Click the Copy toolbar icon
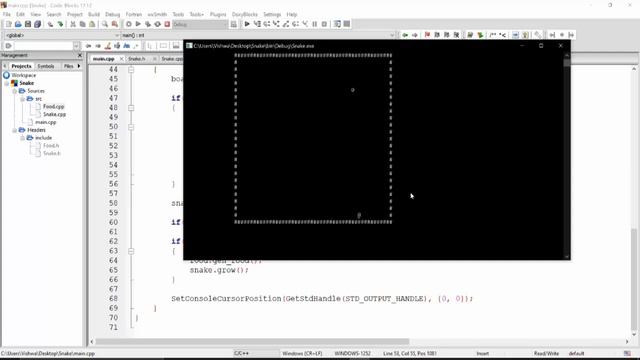The height and width of the screenshot is (360, 640). (82, 24)
